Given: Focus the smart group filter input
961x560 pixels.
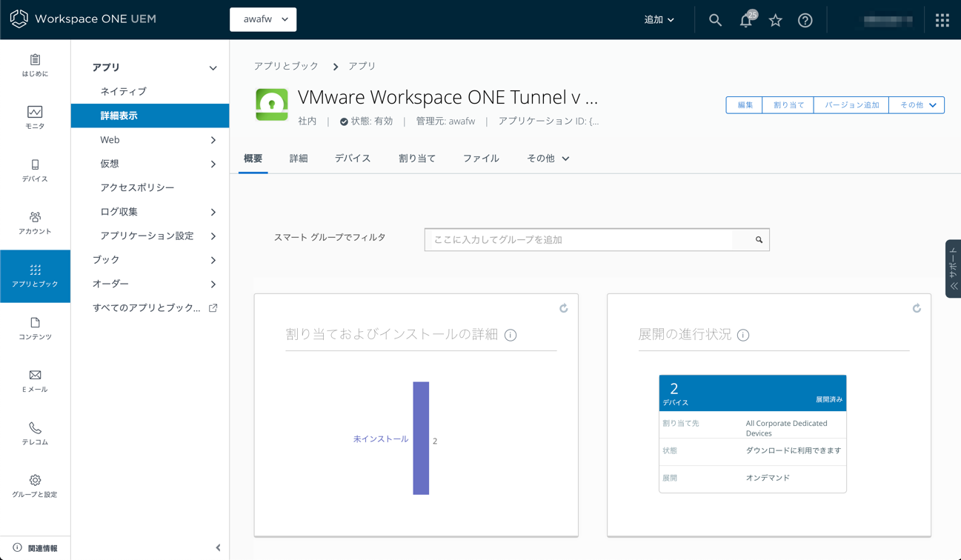Looking at the screenshot, I should tap(579, 240).
